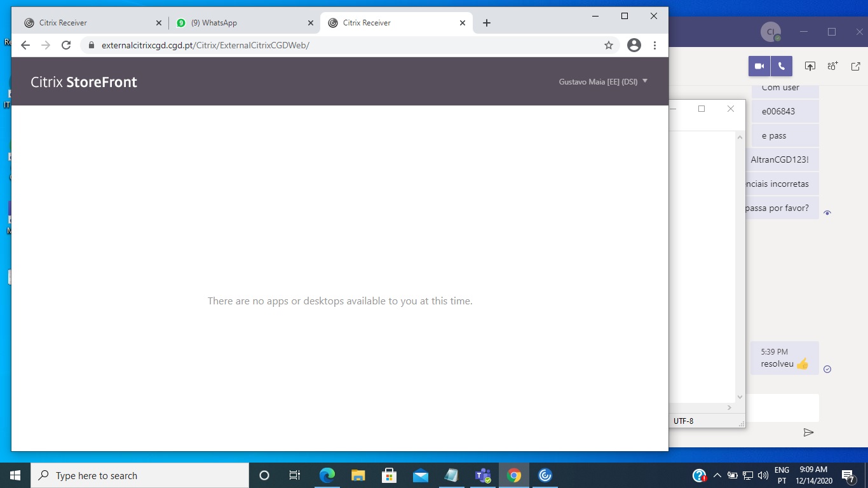Open the volume control tray icon
Viewport: 868px width, 488px height.
pos(763,475)
